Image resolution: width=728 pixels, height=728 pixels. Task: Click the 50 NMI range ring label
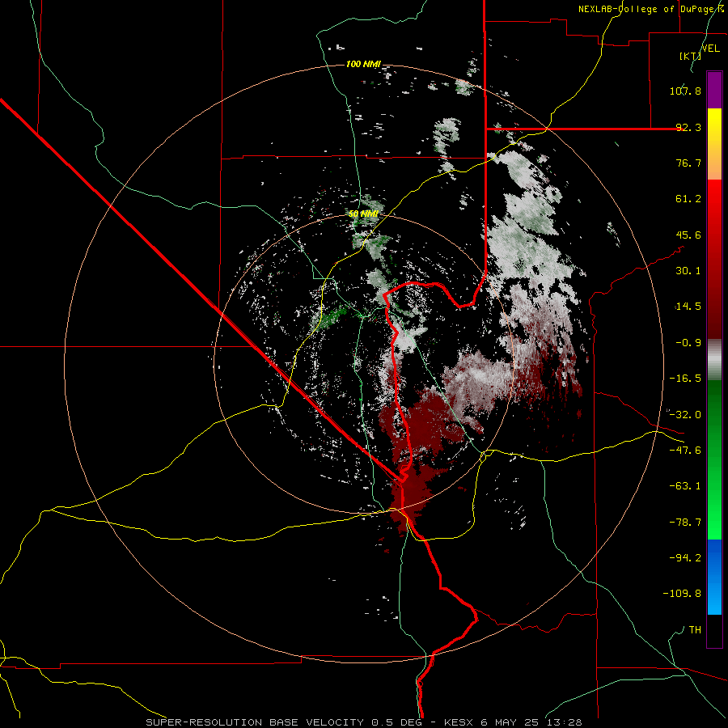363,214
